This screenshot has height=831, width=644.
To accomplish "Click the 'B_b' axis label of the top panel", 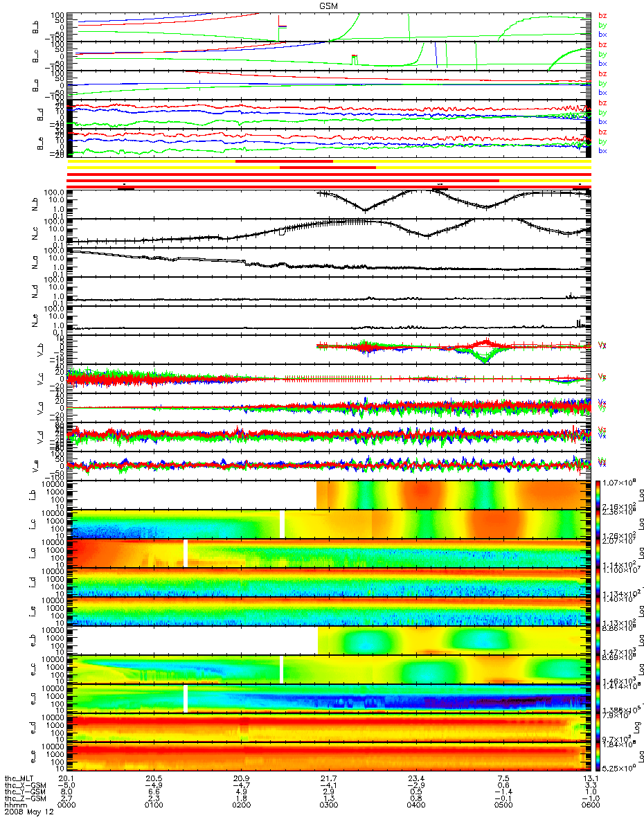I will coord(36,26).
